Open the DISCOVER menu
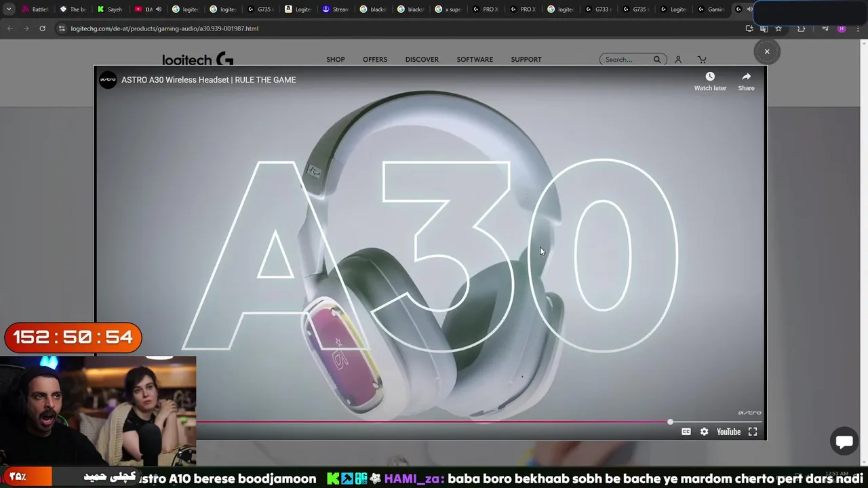Viewport: 868px width, 488px height. click(x=422, y=60)
